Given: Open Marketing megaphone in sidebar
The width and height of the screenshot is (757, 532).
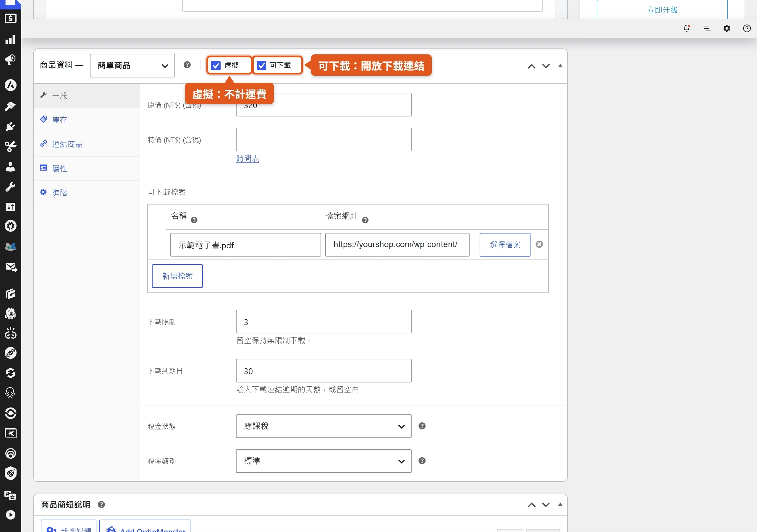Looking at the screenshot, I should click(x=11, y=60).
